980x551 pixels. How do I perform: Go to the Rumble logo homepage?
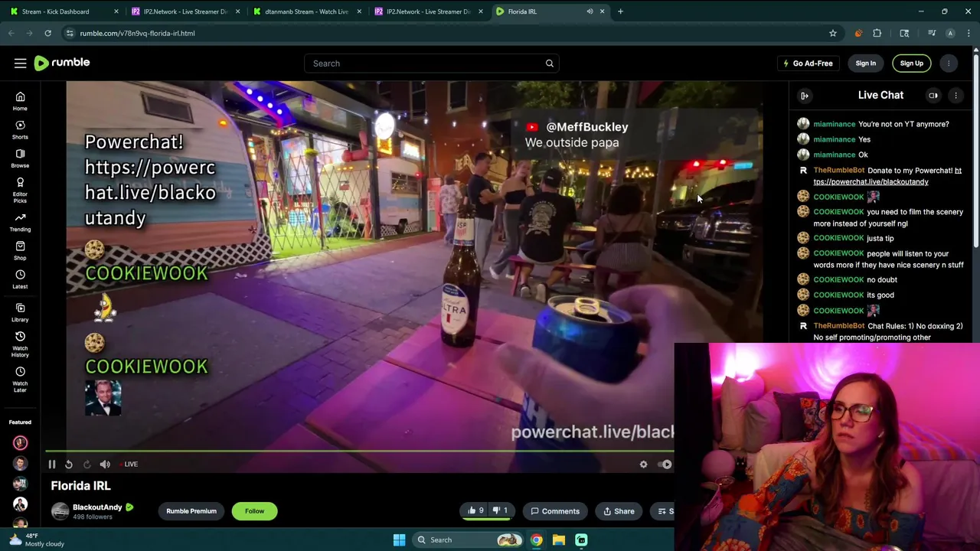pos(62,63)
